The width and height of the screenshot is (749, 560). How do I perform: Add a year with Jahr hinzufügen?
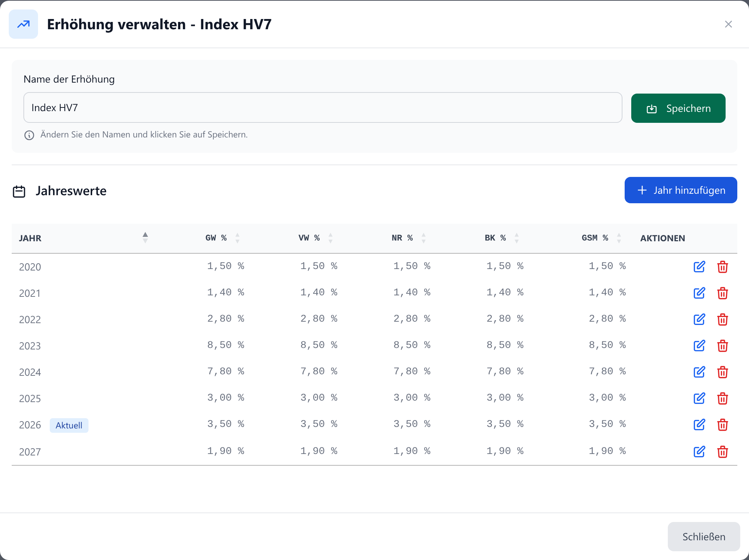[x=681, y=190]
